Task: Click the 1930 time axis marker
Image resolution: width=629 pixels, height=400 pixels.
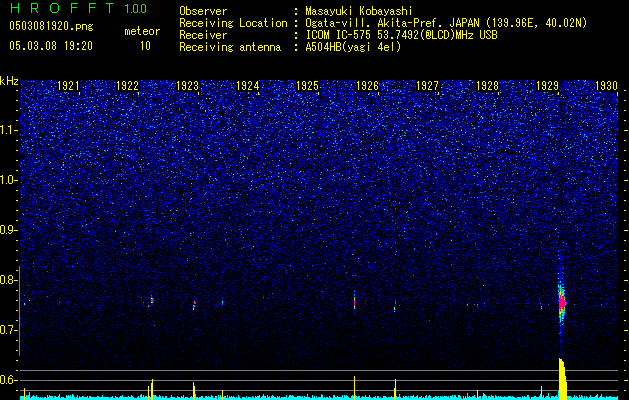Action: (x=606, y=86)
